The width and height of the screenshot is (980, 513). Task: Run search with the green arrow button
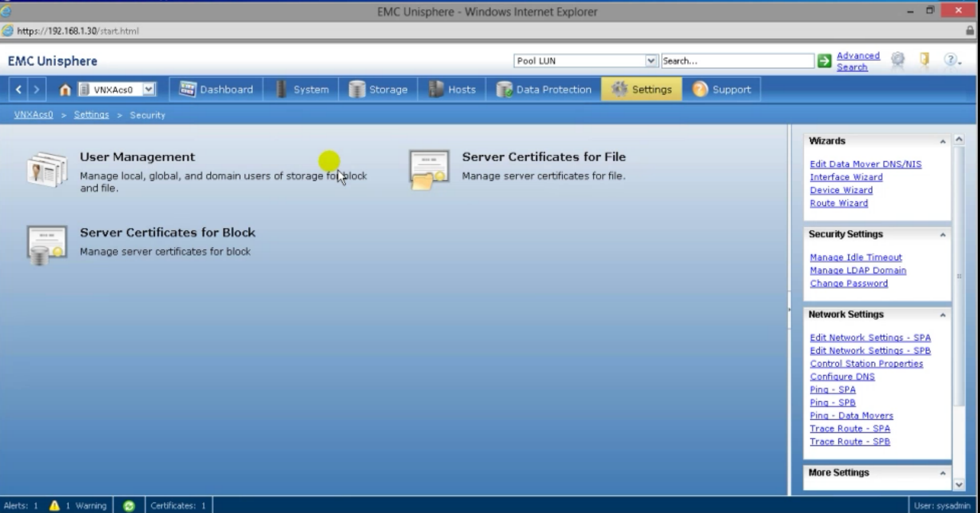[x=824, y=61]
